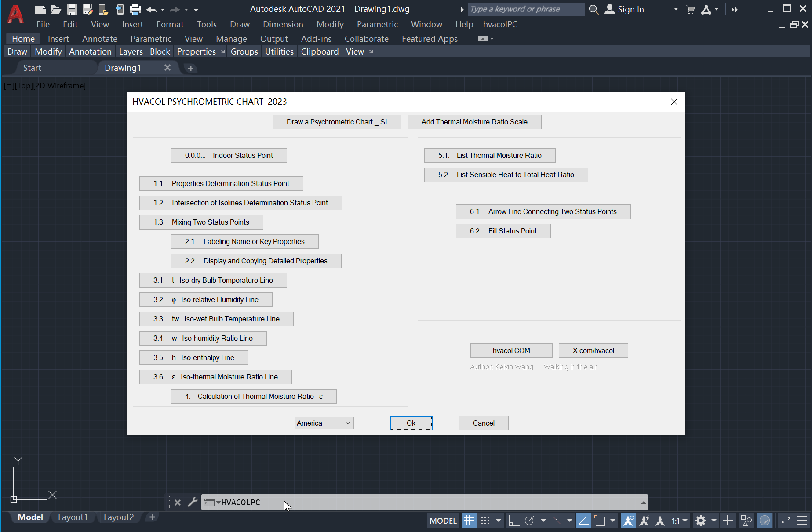This screenshot has height=532, width=812.
Task: Click Add Thermal Moisture Ratio Scale button
Action: 474,122
